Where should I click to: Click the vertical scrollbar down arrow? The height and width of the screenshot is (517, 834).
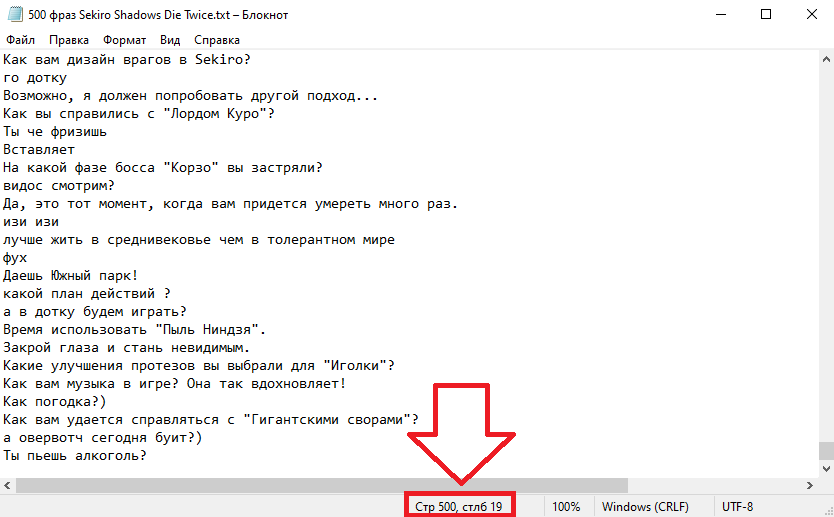[x=826, y=469]
